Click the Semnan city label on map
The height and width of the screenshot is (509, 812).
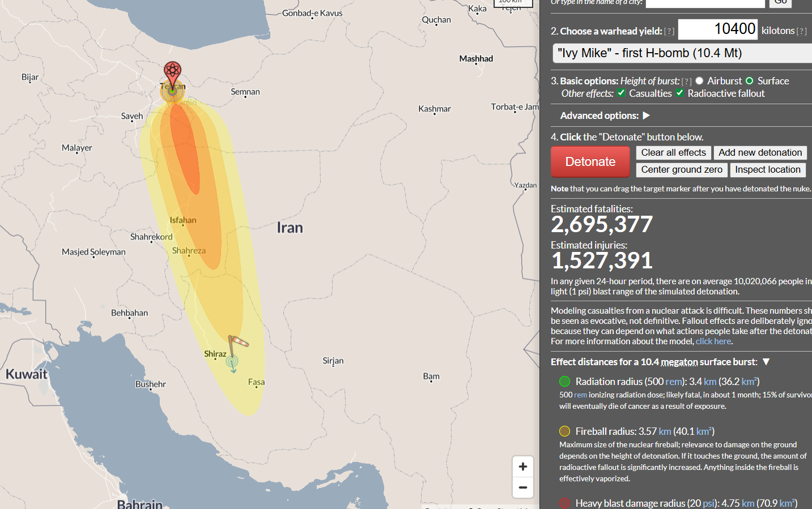[245, 92]
